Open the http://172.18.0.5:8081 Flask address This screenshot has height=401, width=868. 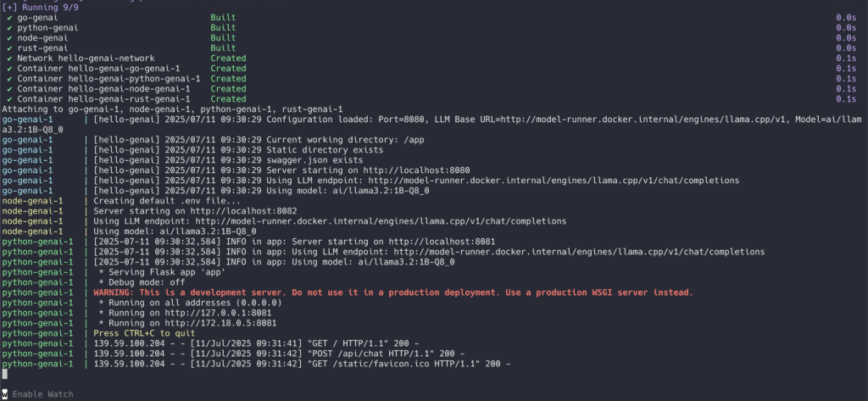coord(219,323)
